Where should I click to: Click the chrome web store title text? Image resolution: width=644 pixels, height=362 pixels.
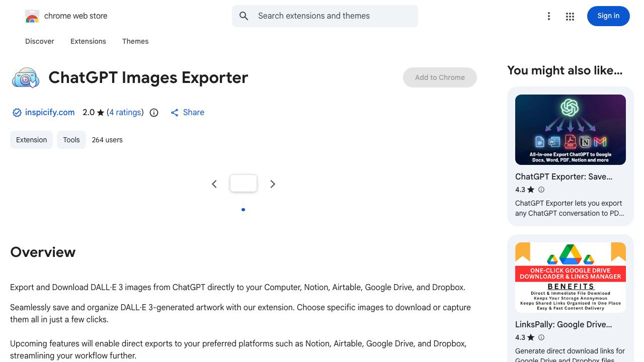pyautogui.click(x=76, y=16)
